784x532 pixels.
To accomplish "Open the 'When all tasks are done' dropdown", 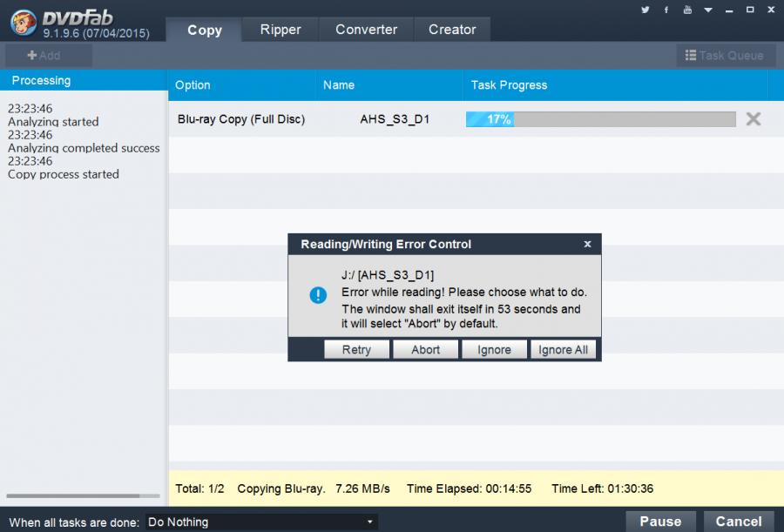I will click(261, 522).
